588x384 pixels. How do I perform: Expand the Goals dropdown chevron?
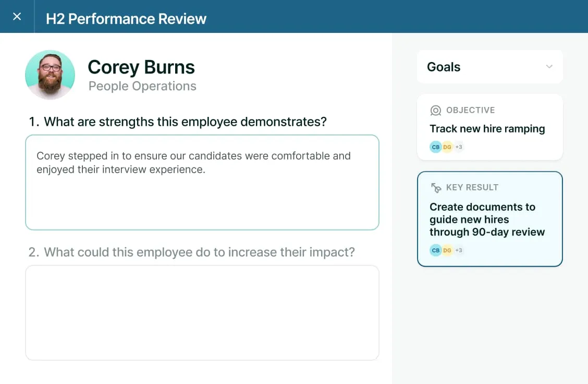(549, 67)
